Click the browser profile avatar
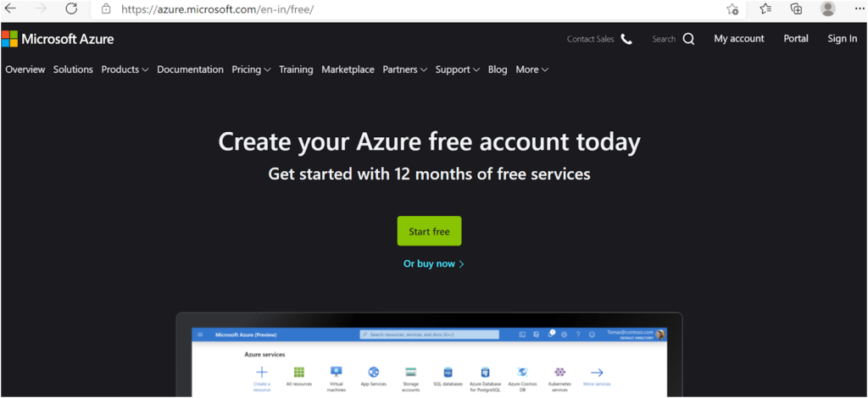 coord(828,8)
